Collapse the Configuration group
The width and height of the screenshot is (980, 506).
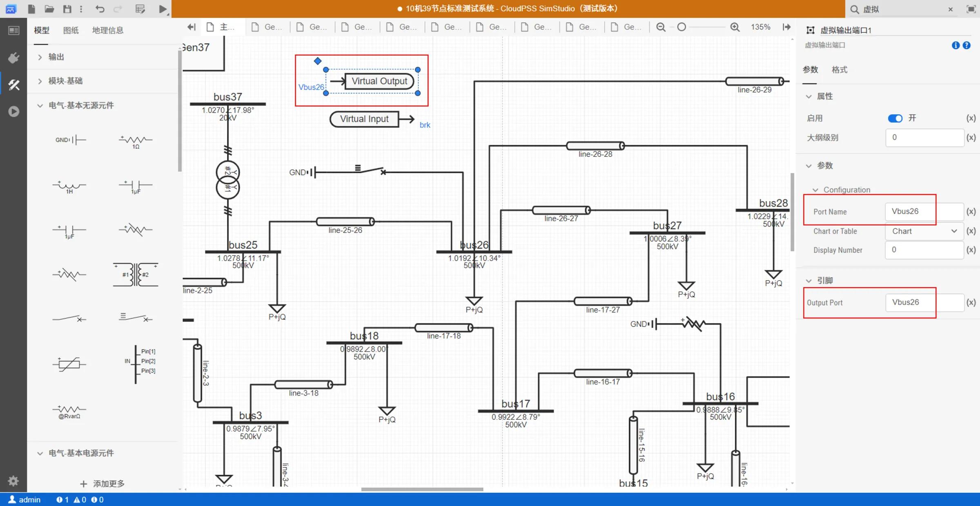tap(815, 190)
